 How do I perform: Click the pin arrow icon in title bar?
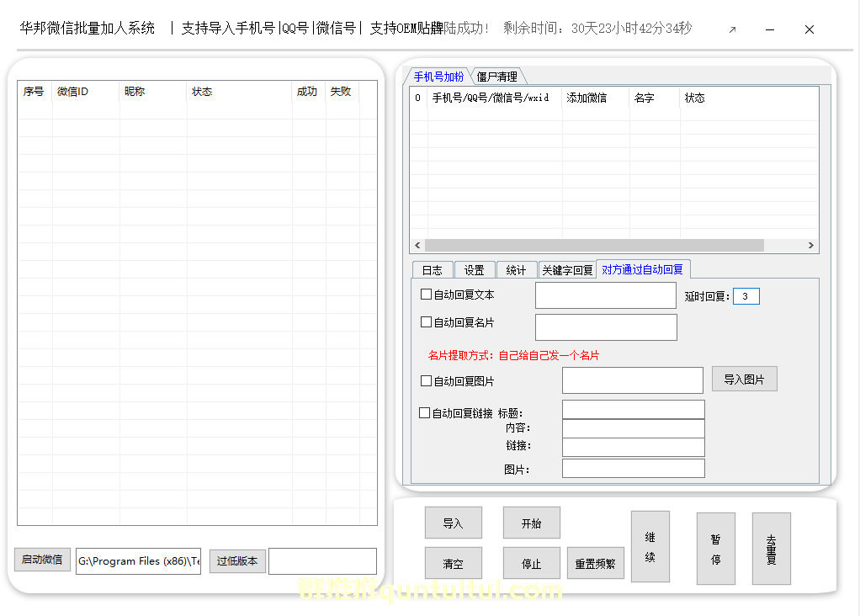[732, 29]
